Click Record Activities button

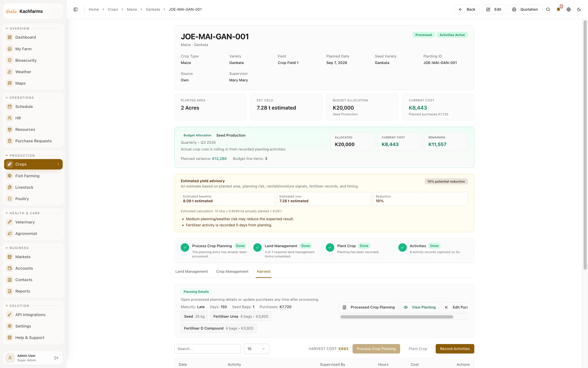tap(455, 349)
